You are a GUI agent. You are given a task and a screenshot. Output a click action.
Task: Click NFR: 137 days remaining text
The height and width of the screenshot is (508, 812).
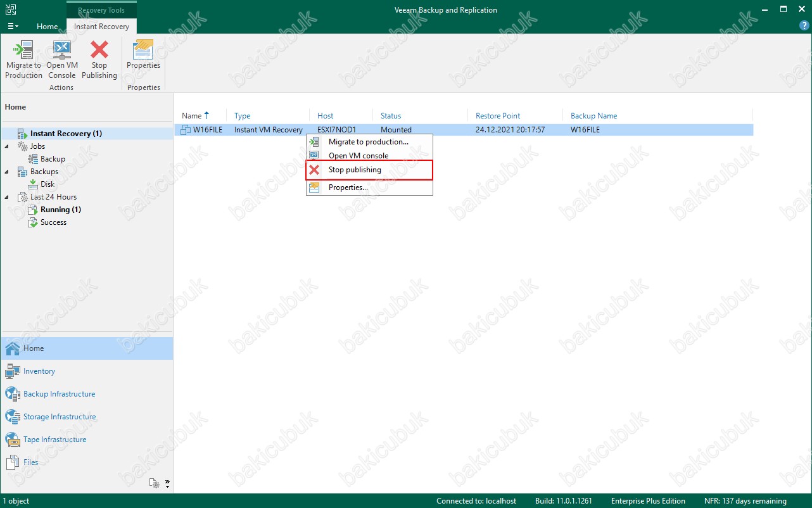point(745,501)
